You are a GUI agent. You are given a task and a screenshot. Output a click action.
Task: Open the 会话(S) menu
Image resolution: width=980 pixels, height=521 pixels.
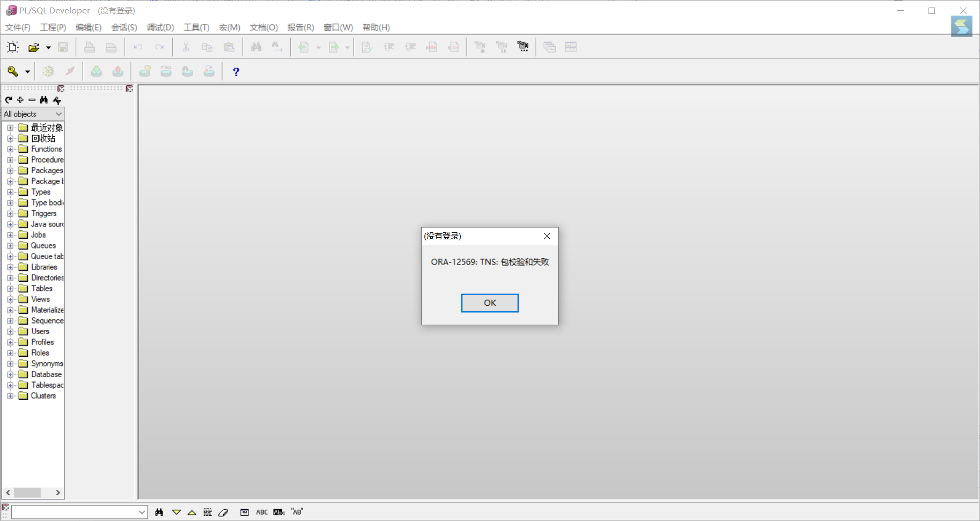tap(124, 27)
